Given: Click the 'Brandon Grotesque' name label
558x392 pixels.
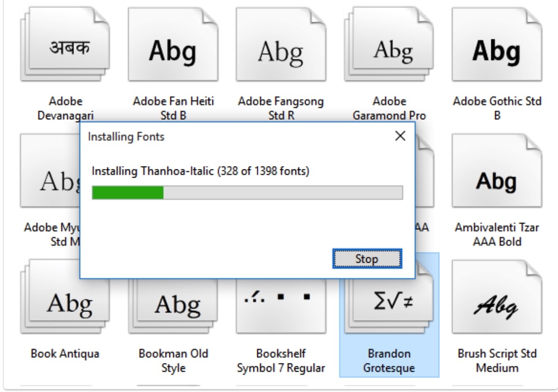Looking at the screenshot, I should point(389,360).
